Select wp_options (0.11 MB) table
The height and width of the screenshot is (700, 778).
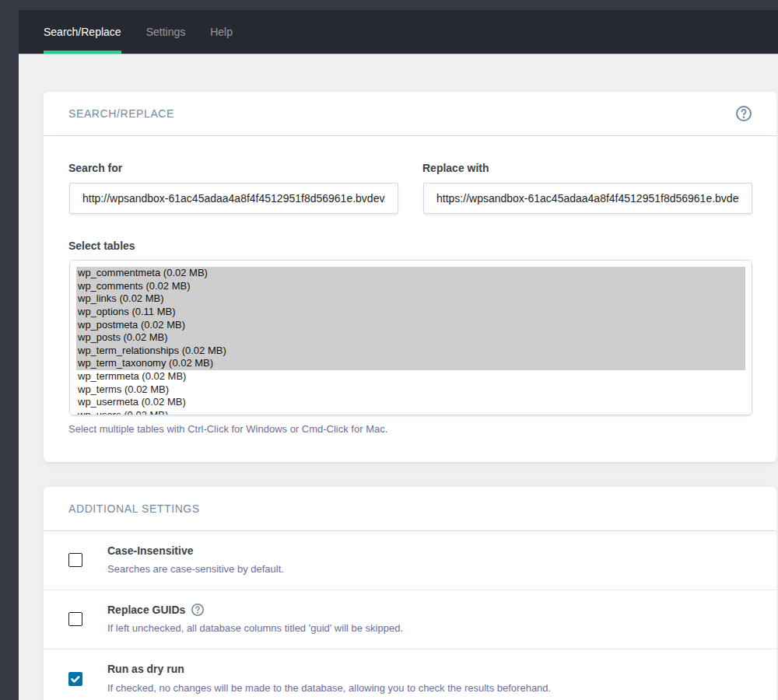[x=411, y=312]
